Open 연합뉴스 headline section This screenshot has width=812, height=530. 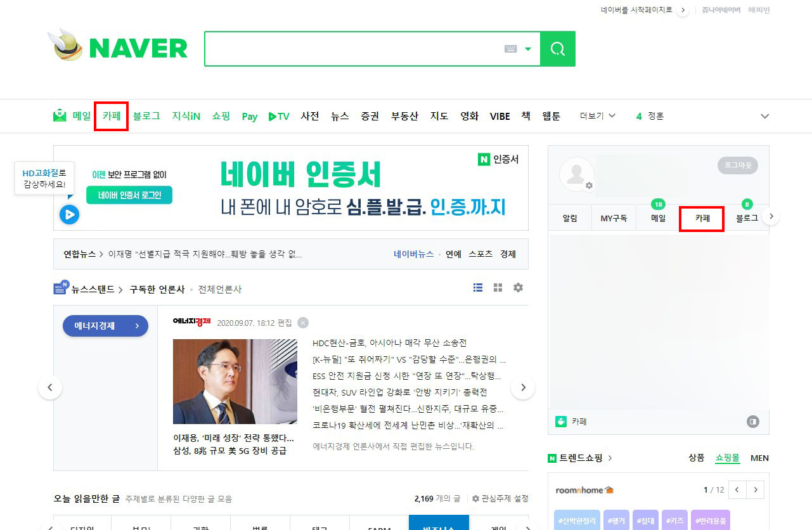84,254
